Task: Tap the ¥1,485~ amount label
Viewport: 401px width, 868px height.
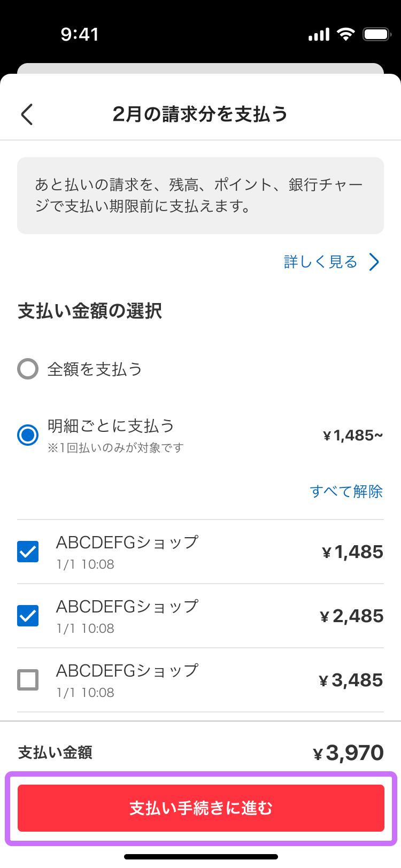Action: 353,436
